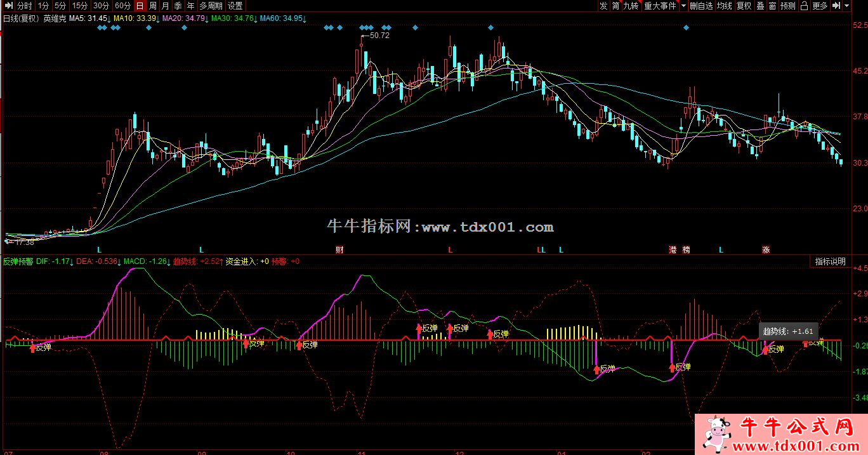868x455 pixels.
Task: Switch chart to 月 monthly period
Action: pyautogui.click(x=166, y=6)
